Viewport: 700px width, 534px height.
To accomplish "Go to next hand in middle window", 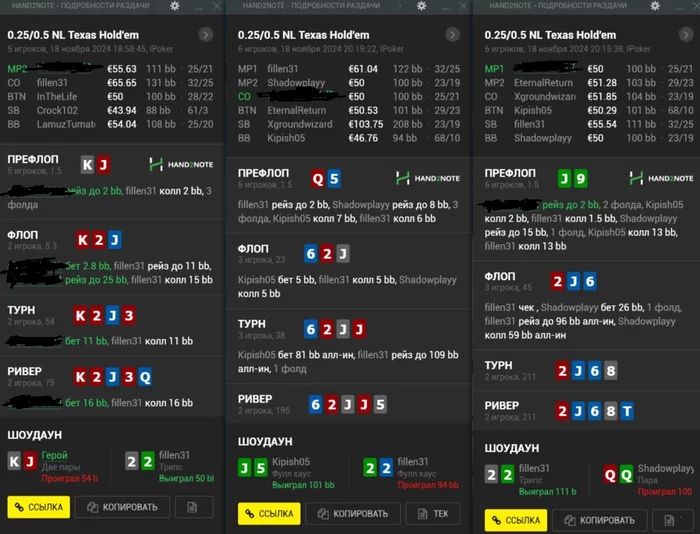I will click(452, 34).
